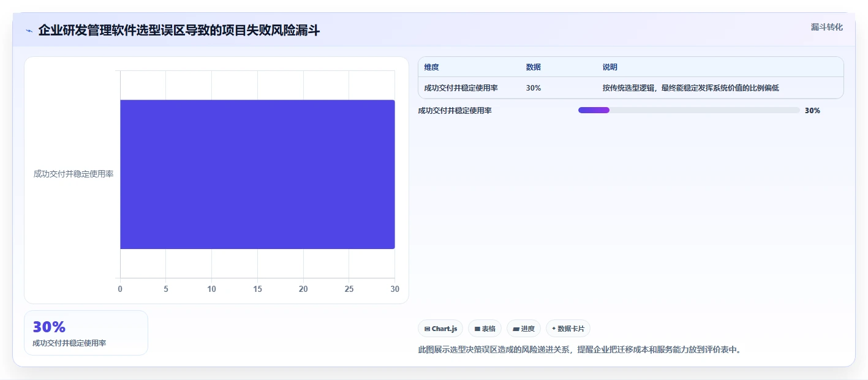Click the footer note 此图展示选型决策误区
The height and width of the screenshot is (380, 868).
coord(579,350)
